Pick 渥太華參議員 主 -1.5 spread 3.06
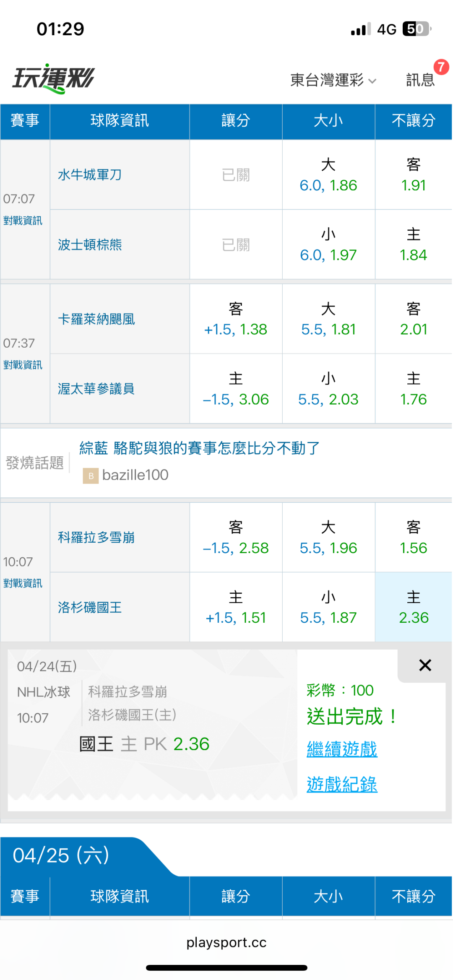This screenshot has height=980, width=453. (236, 389)
